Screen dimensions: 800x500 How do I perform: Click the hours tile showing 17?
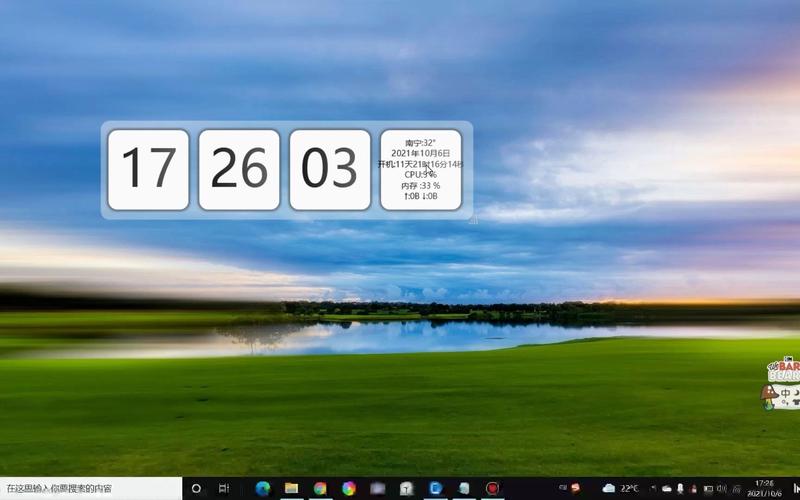(148, 170)
